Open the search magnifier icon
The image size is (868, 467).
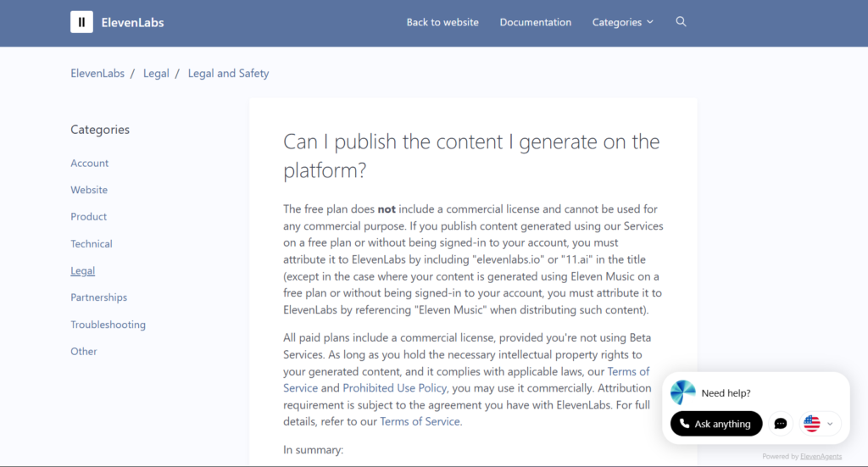681,21
